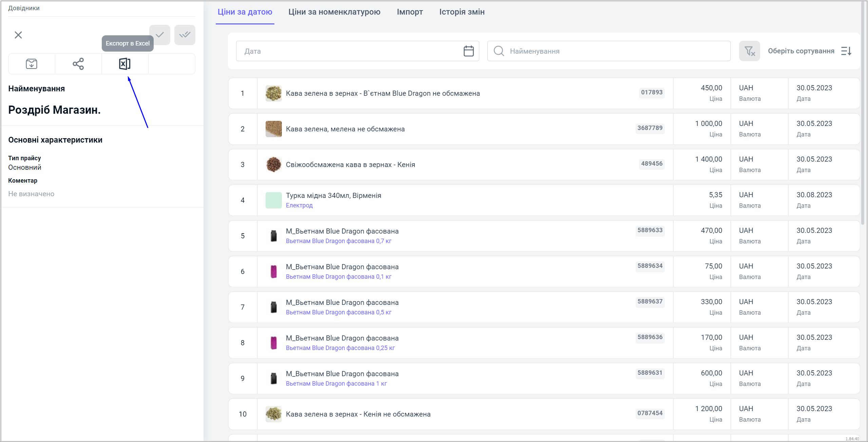Click the vertical scrollbar on the right
The width and height of the screenshot is (868, 442).
863,112
